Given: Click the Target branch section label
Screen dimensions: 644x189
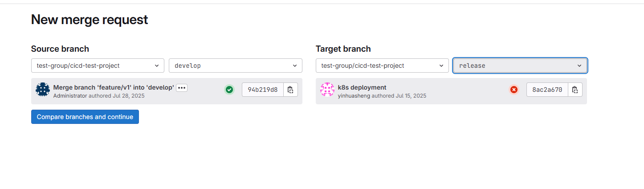Looking at the screenshot, I should tap(343, 49).
